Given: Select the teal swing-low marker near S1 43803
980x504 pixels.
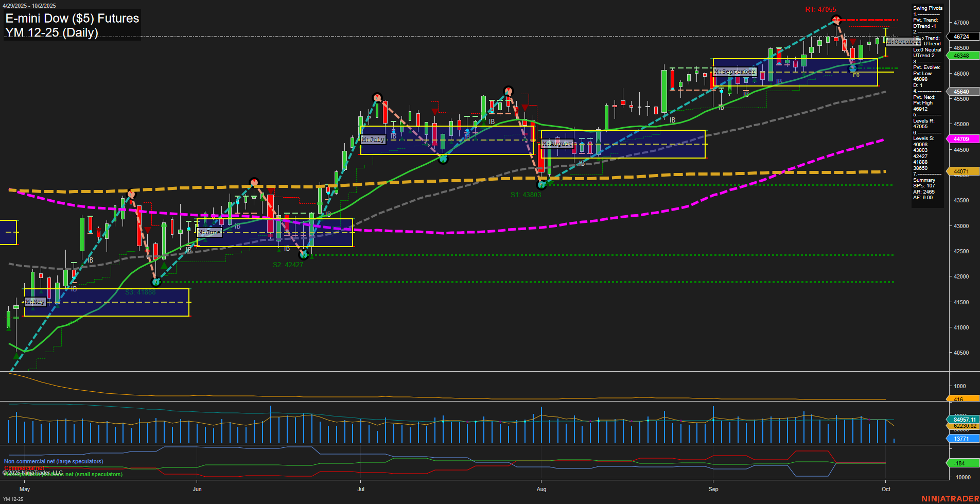Looking at the screenshot, I should coord(541,184).
